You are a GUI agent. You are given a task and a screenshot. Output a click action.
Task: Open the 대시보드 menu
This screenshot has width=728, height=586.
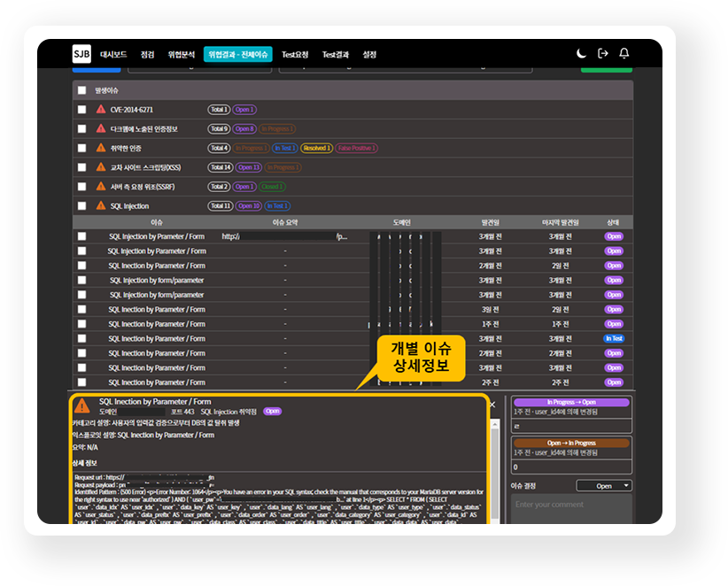pos(114,55)
